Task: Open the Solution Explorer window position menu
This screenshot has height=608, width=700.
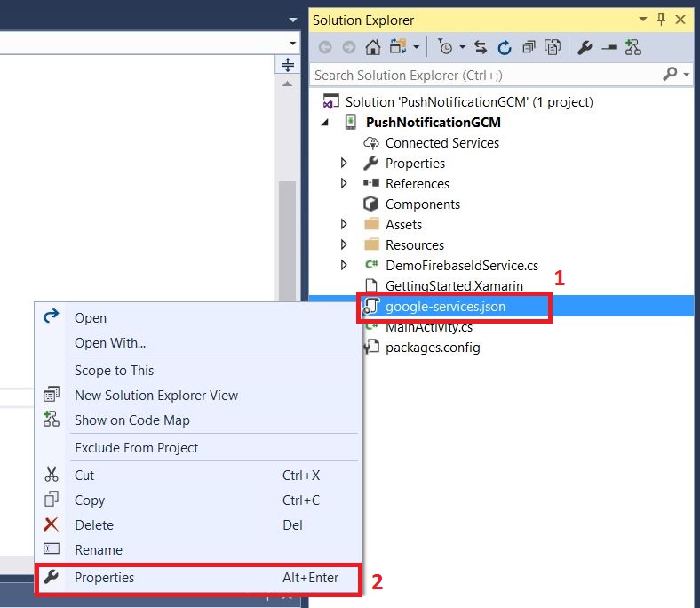Action: point(643,20)
